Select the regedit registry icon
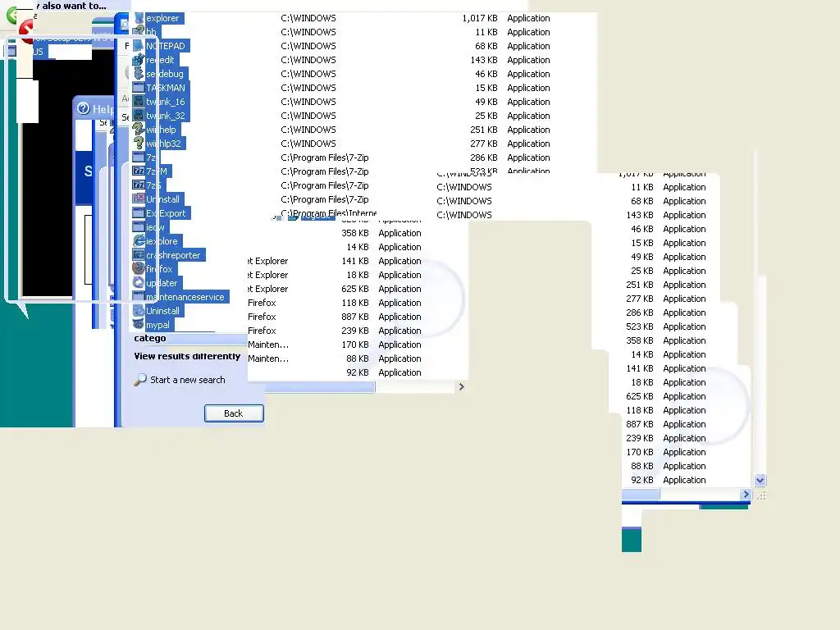This screenshot has width=840, height=630. click(139, 60)
